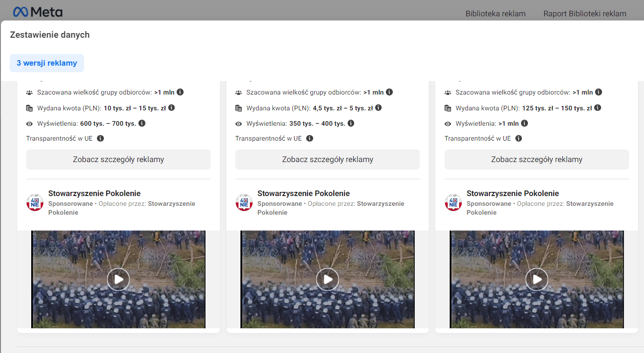The height and width of the screenshot is (353, 644).
Task: Play the video in the 125–150 tys. zł ad
Action: tap(537, 279)
